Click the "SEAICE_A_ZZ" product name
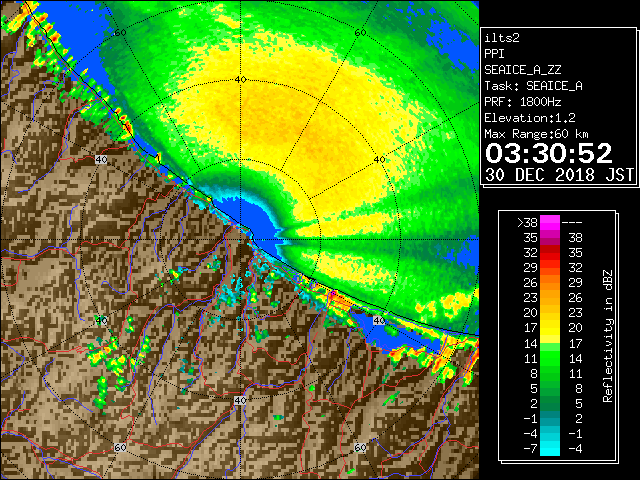640x480 pixels. pyautogui.click(x=523, y=70)
